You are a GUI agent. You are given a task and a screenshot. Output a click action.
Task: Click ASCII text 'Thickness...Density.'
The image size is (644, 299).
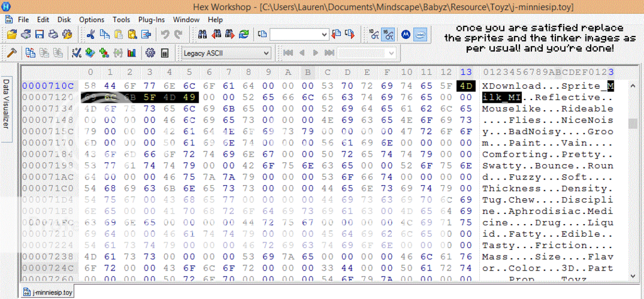(548, 189)
